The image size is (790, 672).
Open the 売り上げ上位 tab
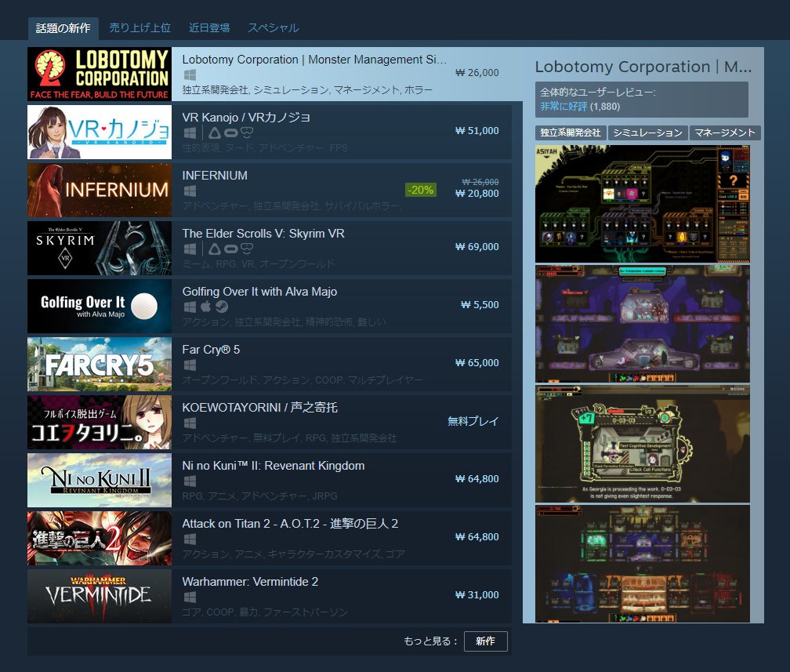140,28
